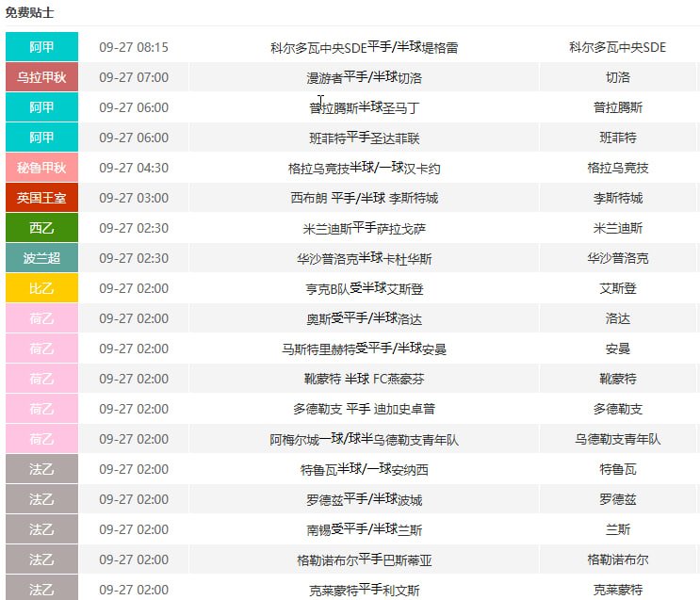Select the 洛达 tip in the pick column
The width and height of the screenshot is (700, 600).
tap(618, 318)
